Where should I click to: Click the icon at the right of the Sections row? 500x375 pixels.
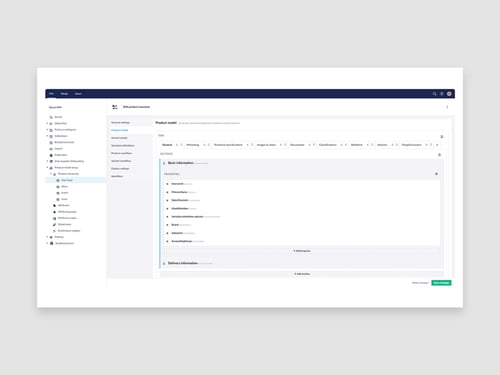click(439, 155)
